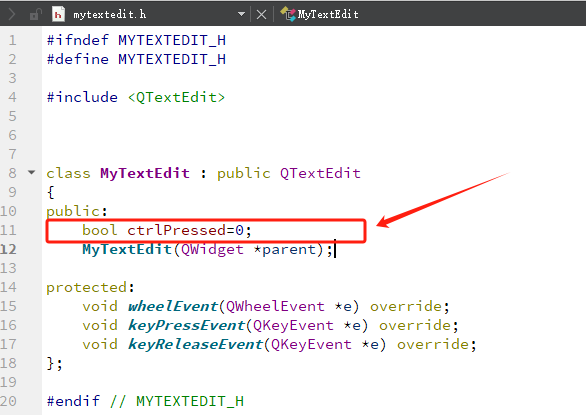Click on #ifndef MYTEXTEDIT_H text
This screenshot has height=415, width=586.
point(136,40)
